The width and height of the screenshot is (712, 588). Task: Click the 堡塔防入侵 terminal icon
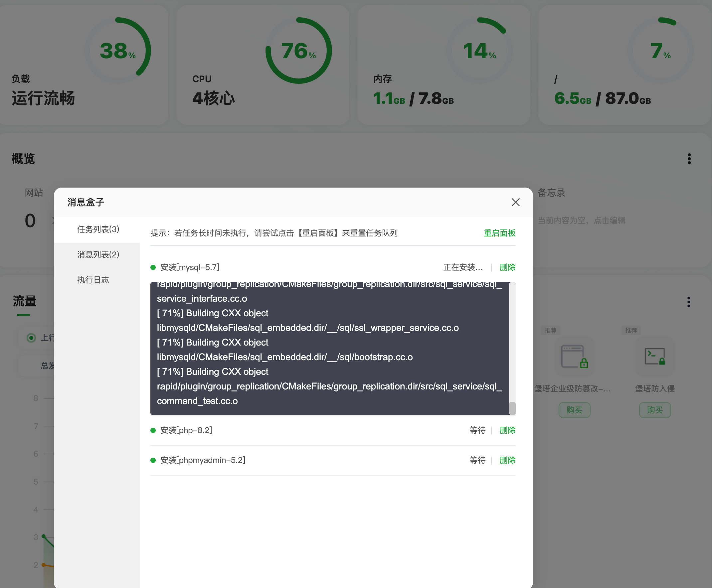[x=654, y=356]
